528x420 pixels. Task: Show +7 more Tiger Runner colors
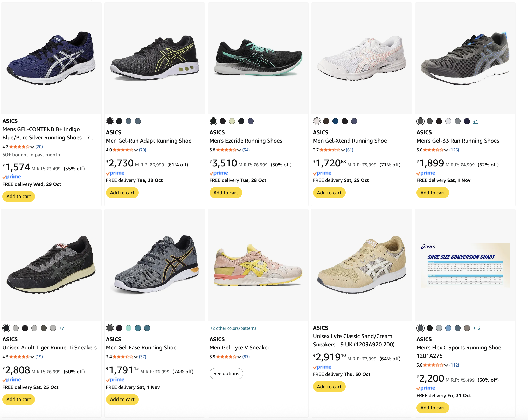tap(61, 328)
